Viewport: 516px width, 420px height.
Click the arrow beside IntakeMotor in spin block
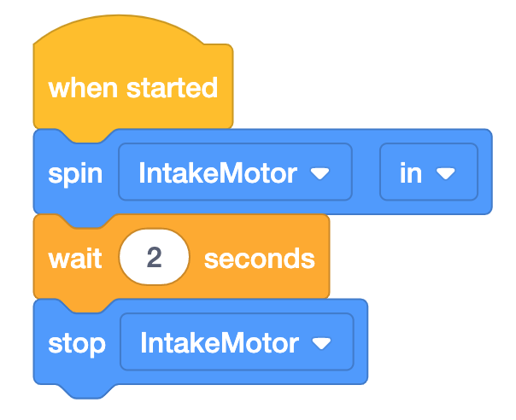[x=320, y=174]
